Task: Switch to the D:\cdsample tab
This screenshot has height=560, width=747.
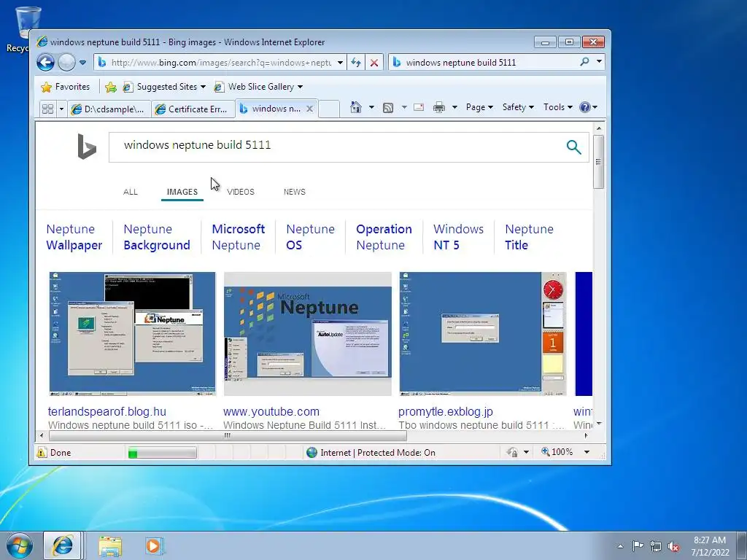Action: coord(109,109)
